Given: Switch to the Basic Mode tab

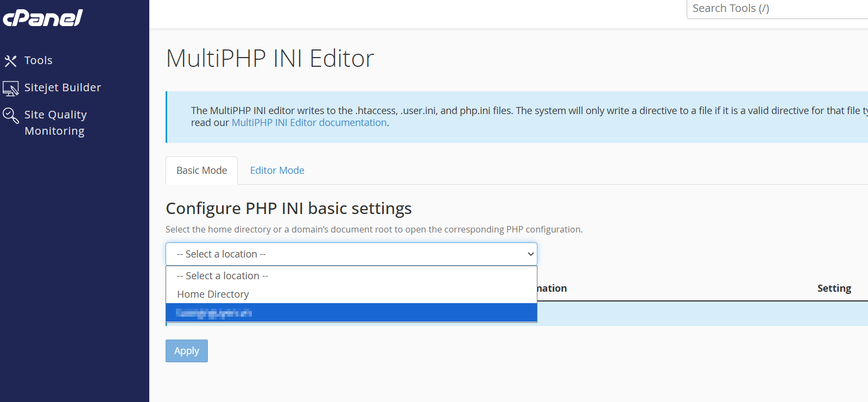Looking at the screenshot, I should (x=201, y=171).
